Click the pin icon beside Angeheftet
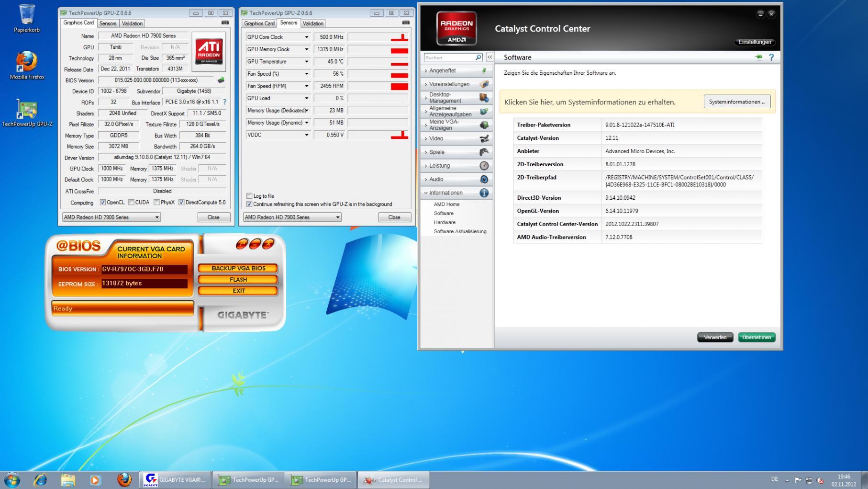Image resolution: width=868 pixels, height=489 pixels. 484,70
